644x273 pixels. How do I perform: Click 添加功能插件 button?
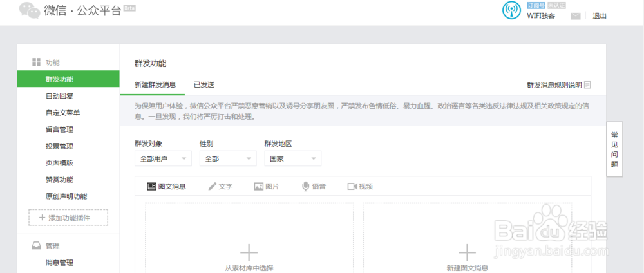pos(68,218)
